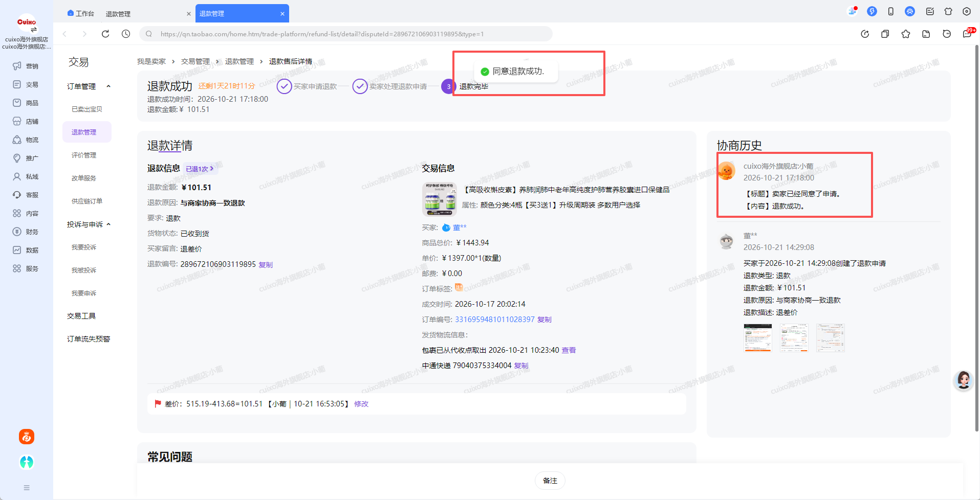This screenshot has height=500, width=980.
Task: Click the phone device icon in top bar
Action: (x=891, y=11)
